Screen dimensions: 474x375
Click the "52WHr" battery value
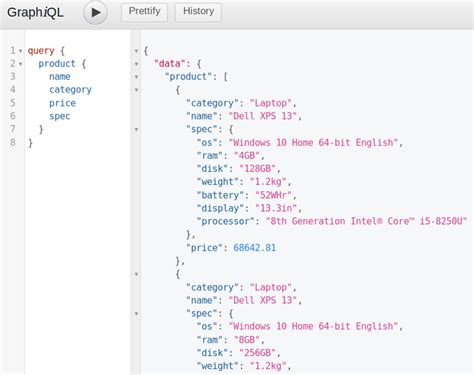(274, 195)
